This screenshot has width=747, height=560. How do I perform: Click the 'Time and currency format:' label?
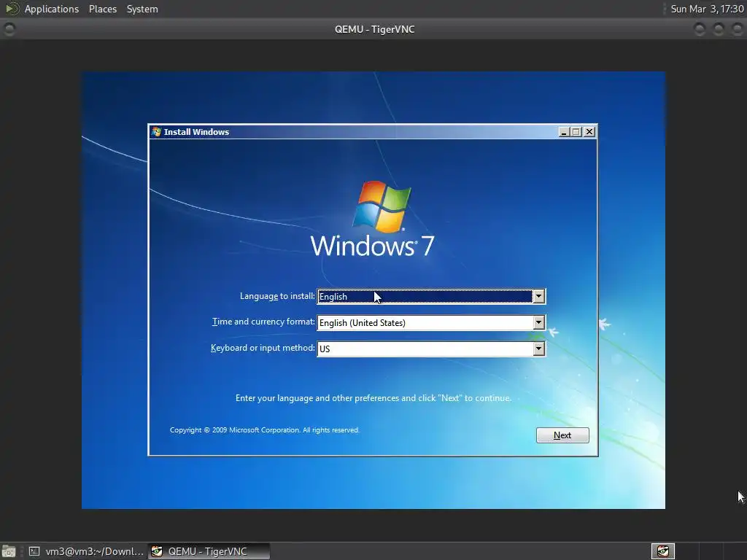[x=263, y=322]
